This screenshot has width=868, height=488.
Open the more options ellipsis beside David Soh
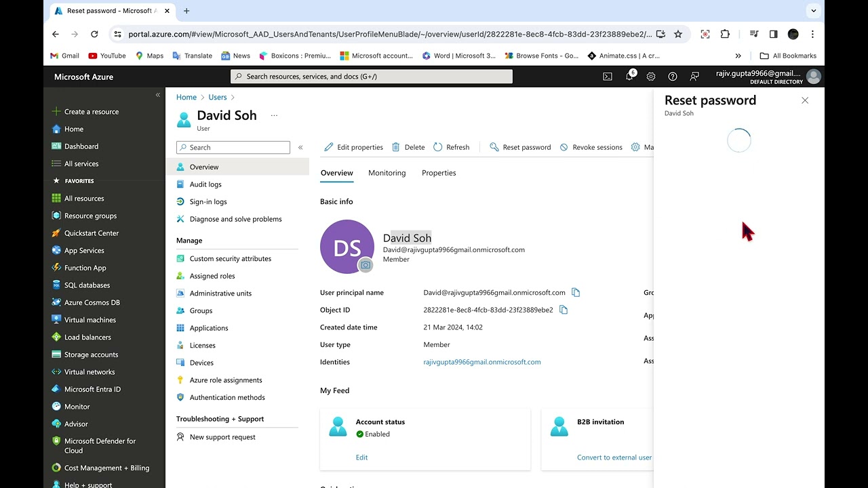click(274, 115)
